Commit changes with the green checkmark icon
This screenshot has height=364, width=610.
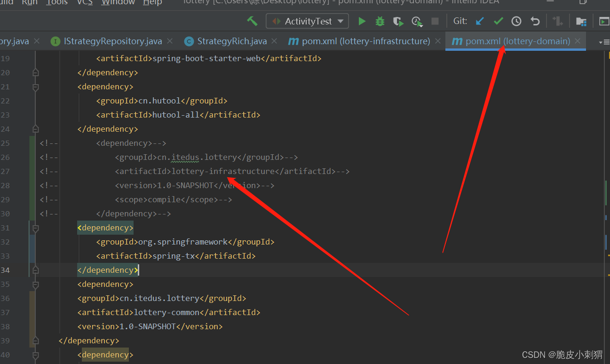point(499,21)
